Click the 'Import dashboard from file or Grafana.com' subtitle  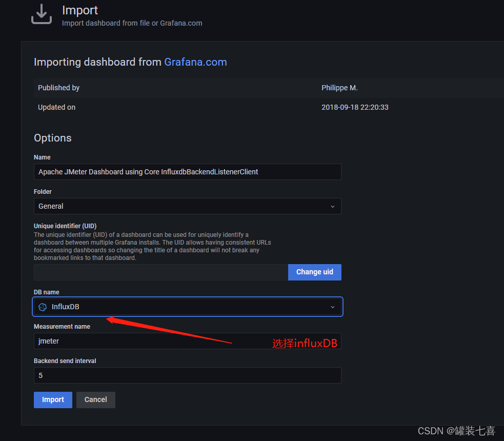click(132, 23)
